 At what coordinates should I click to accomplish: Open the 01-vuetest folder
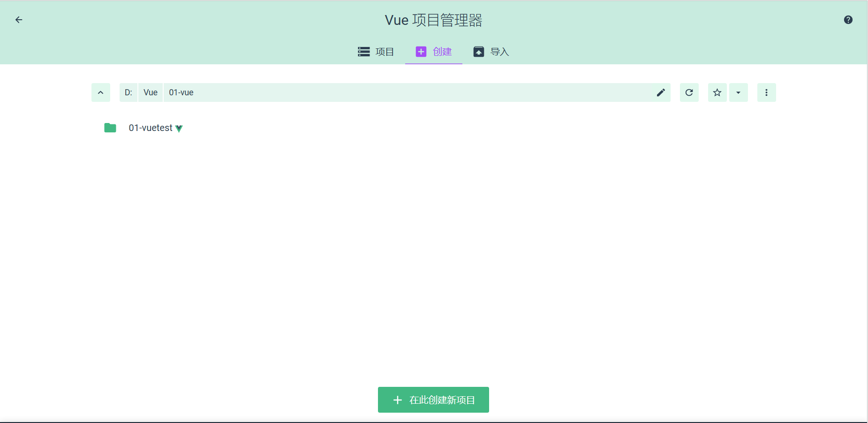[151, 128]
